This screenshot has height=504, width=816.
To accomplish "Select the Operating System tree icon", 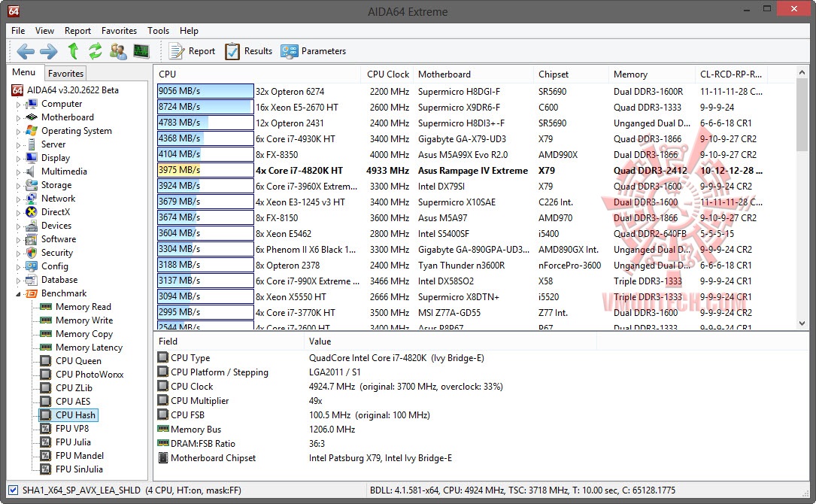I will (x=32, y=131).
